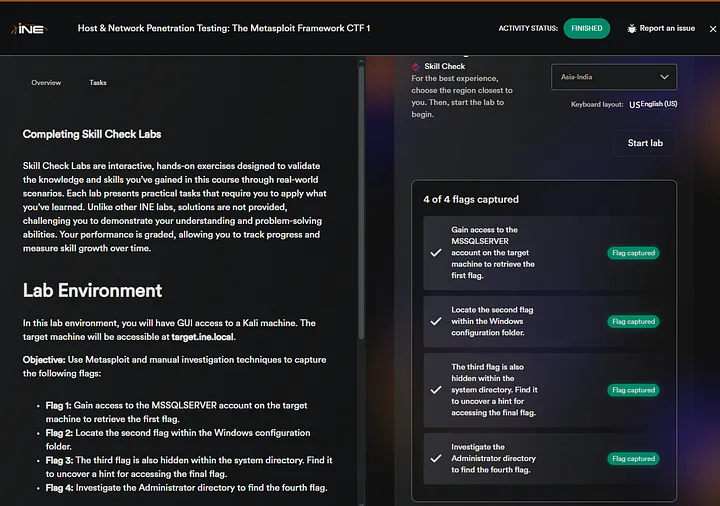Click the 'Keyboard layout:' label

click(597, 105)
